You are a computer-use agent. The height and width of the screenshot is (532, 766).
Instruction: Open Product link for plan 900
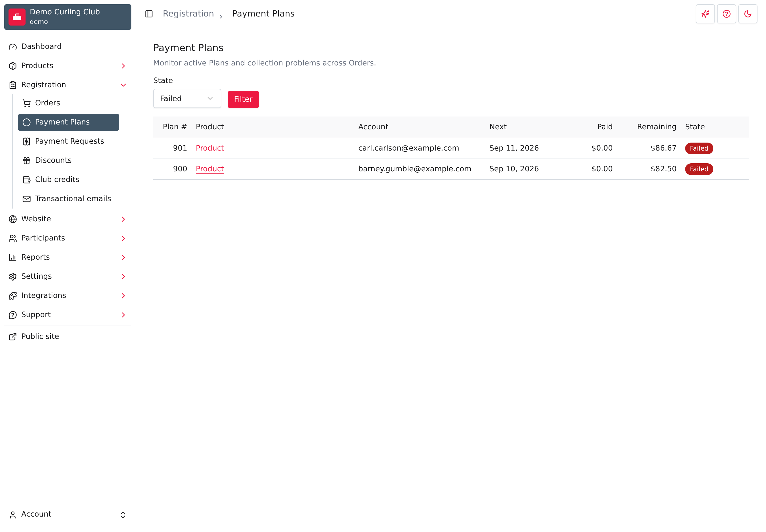point(210,169)
